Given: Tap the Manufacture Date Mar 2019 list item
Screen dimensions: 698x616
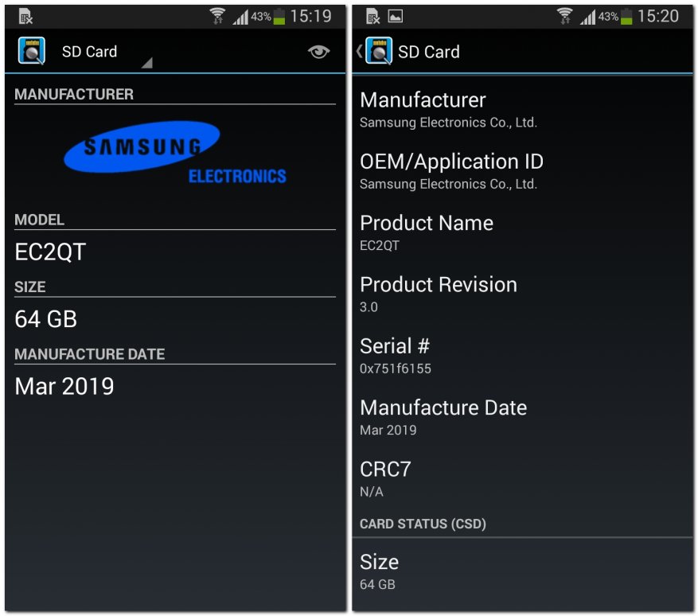Looking at the screenshot, I should [x=523, y=418].
